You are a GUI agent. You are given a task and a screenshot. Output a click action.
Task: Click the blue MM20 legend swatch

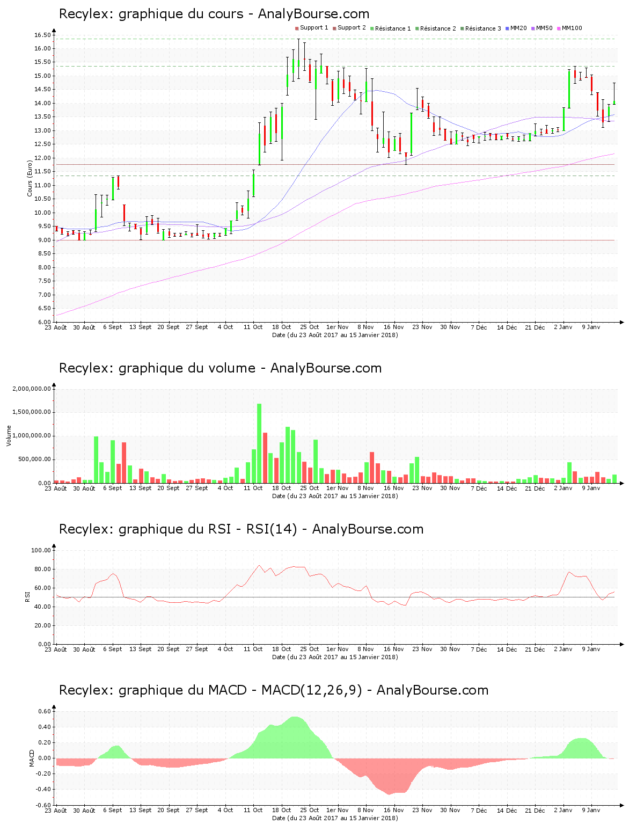[507, 28]
